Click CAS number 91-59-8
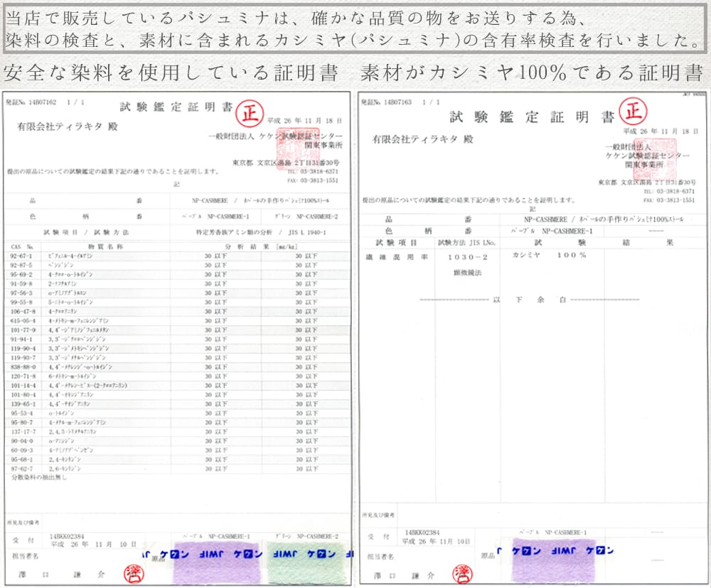Viewport: 711px width, 588px height. tap(21, 284)
